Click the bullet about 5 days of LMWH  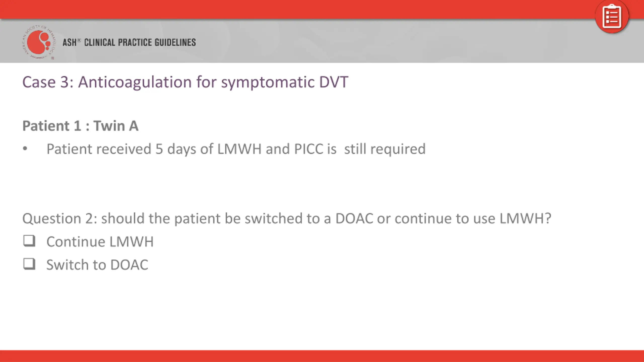[x=236, y=149]
